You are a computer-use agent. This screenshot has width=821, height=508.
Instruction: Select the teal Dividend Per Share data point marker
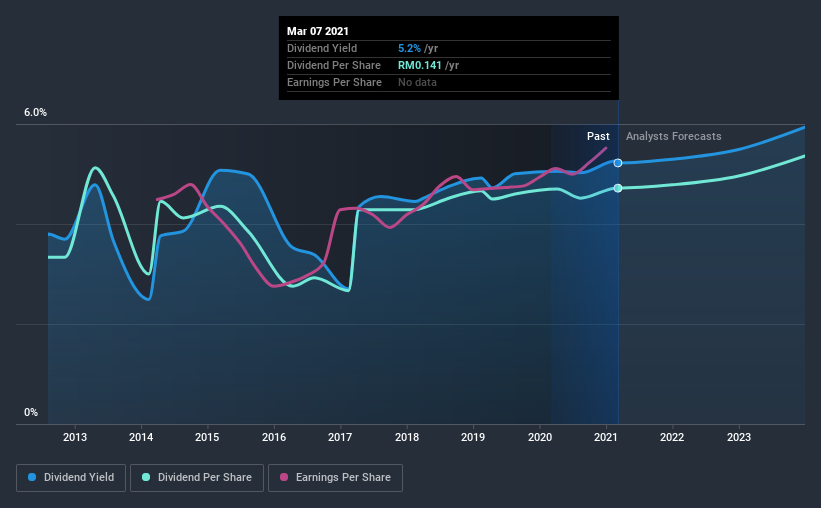[x=618, y=188]
